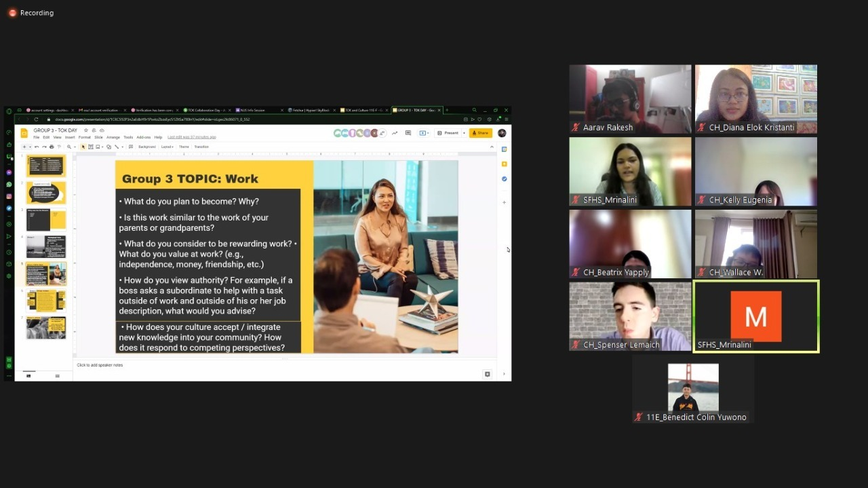Switch to grid view of slides
Image resolution: width=868 pixels, height=488 pixels.
tap(57, 375)
